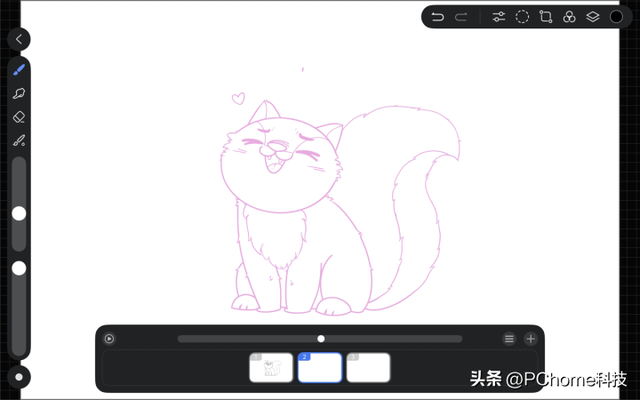Click the lower opacity slider handle
The image size is (640, 400).
[19, 268]
